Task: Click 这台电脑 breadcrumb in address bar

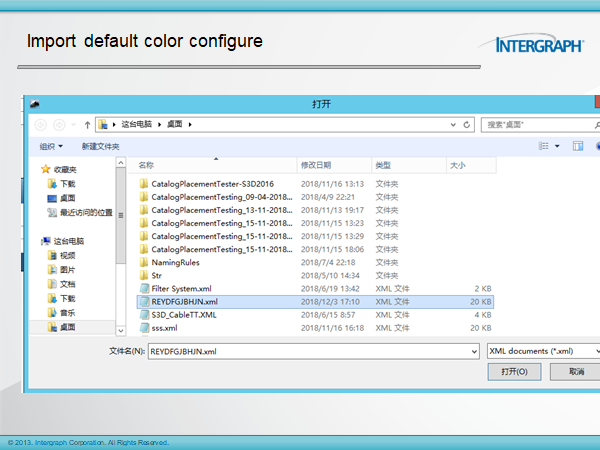Action: click(x=137, y=124)
